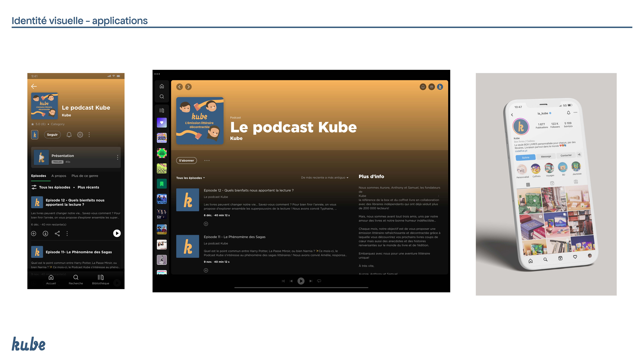Expand the Tous les épisodes dropdown in desktop app
Viewport: 644px width, 362px height.
[190, 178]
